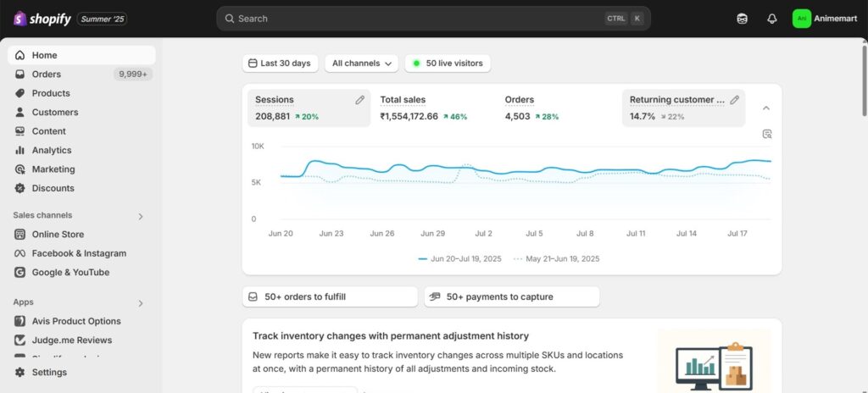Click the pencil edit icon on Sessions card
868x393 pixels.
tap(359, 100)
